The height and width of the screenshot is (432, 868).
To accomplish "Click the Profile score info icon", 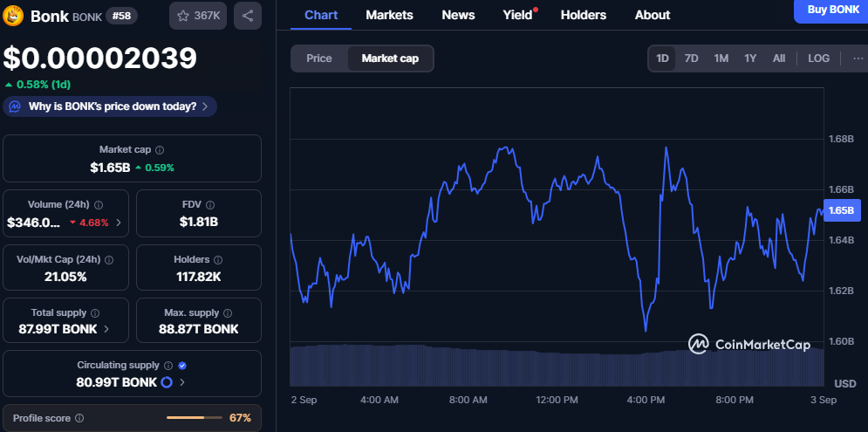I will point(79,418).
